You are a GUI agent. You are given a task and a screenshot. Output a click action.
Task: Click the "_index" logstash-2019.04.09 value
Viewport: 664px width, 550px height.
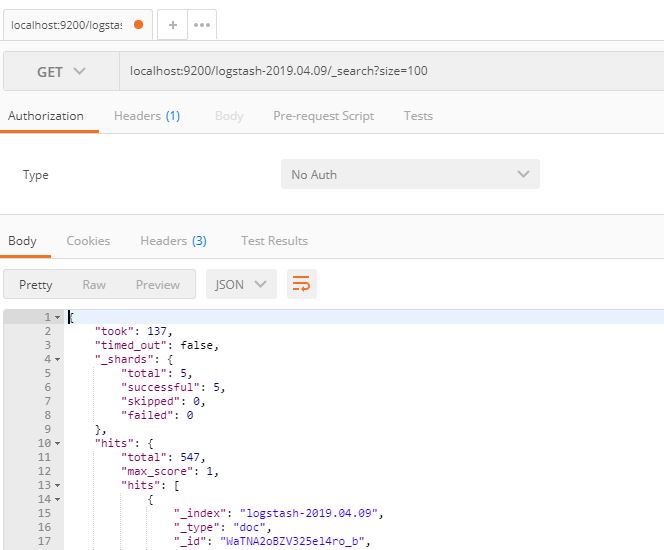[309, 513]
